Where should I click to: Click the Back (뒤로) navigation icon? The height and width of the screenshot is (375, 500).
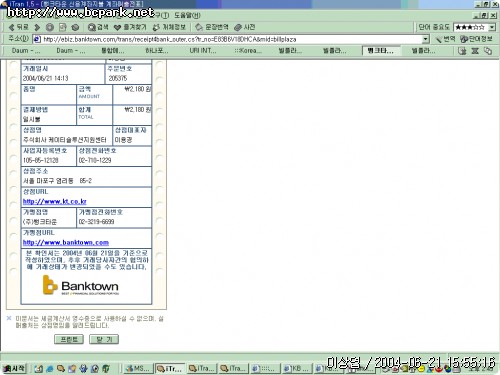coord(18,27)
